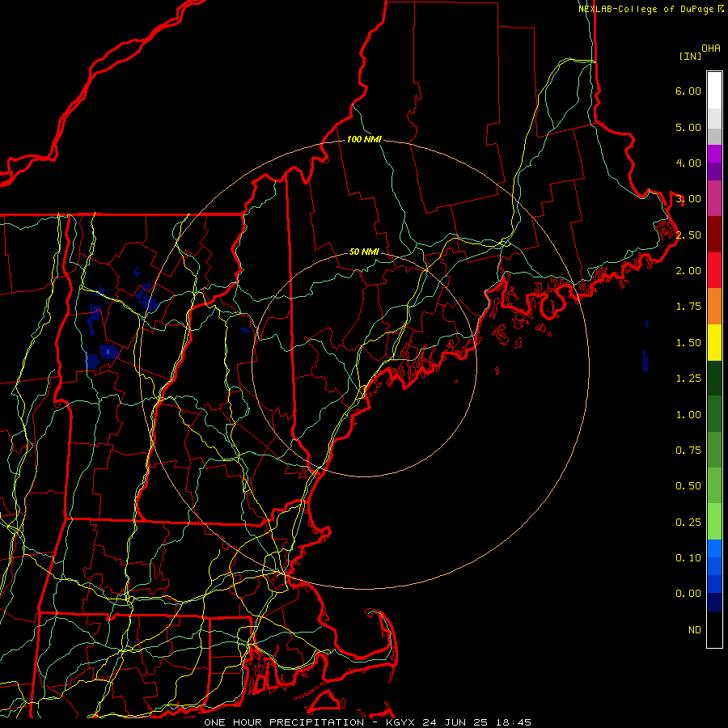Select the 1.50 legend value

[x=688, y=343]
